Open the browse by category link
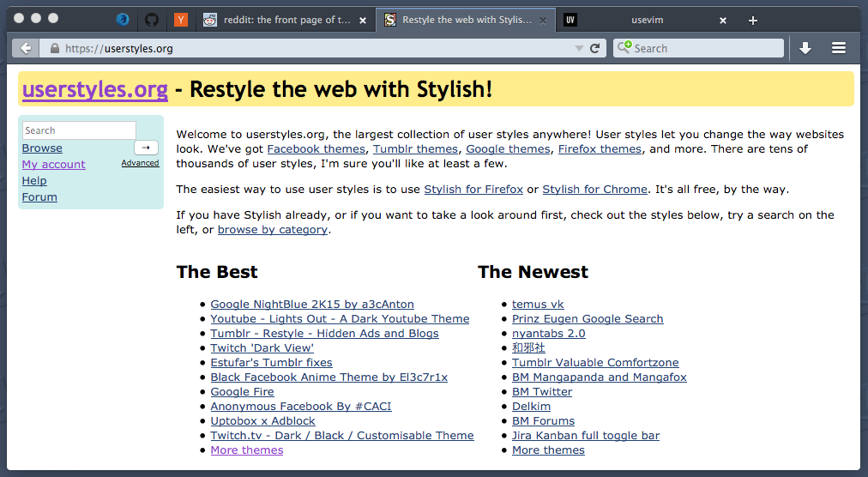 click(273, 229)
